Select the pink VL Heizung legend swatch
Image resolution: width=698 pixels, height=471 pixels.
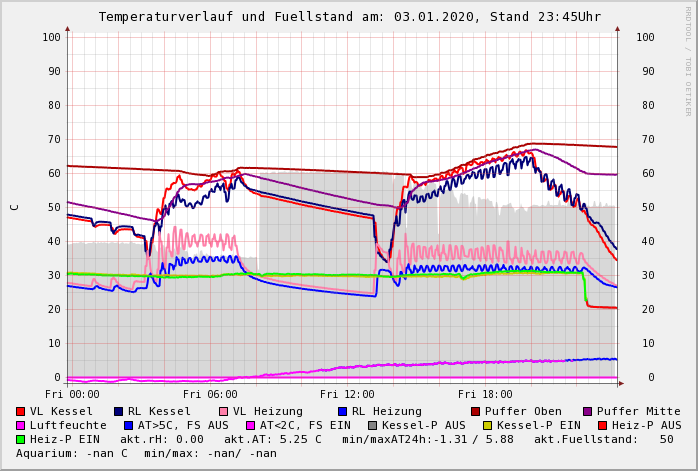pyautogui.click(x=223, y=412)
